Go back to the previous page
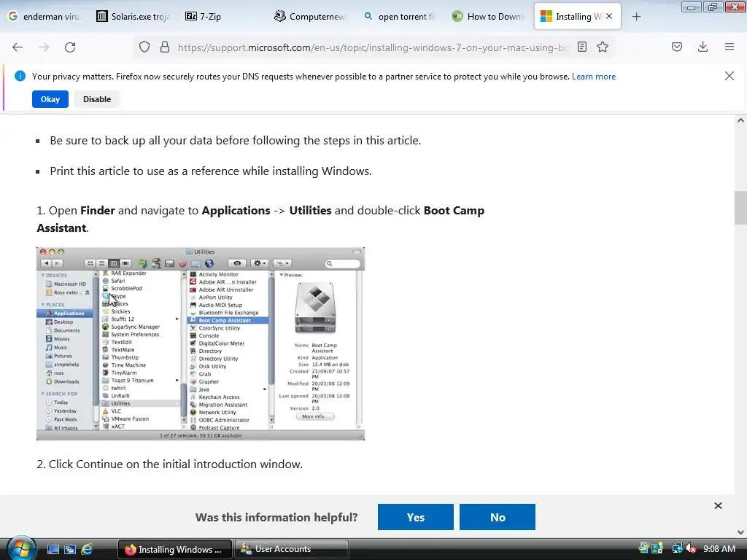 pyautogui.click(x=18, y=47)
